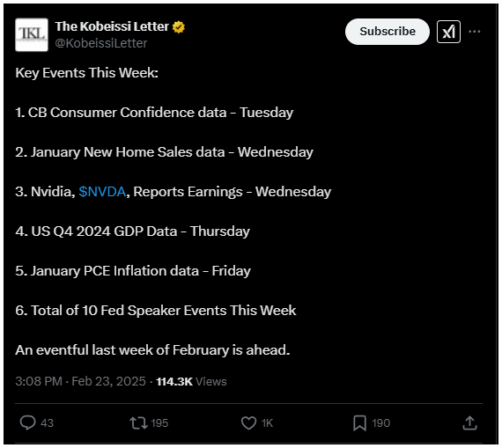
Task: Bookmark the post with bookmark icon
Action: [x=359, y=422]
